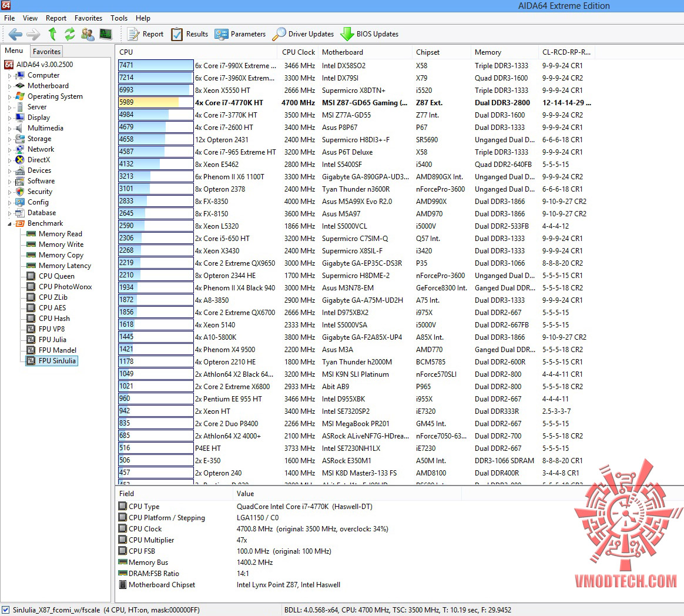
Task: Open the Report menu
Action: (x=56, y=18)
